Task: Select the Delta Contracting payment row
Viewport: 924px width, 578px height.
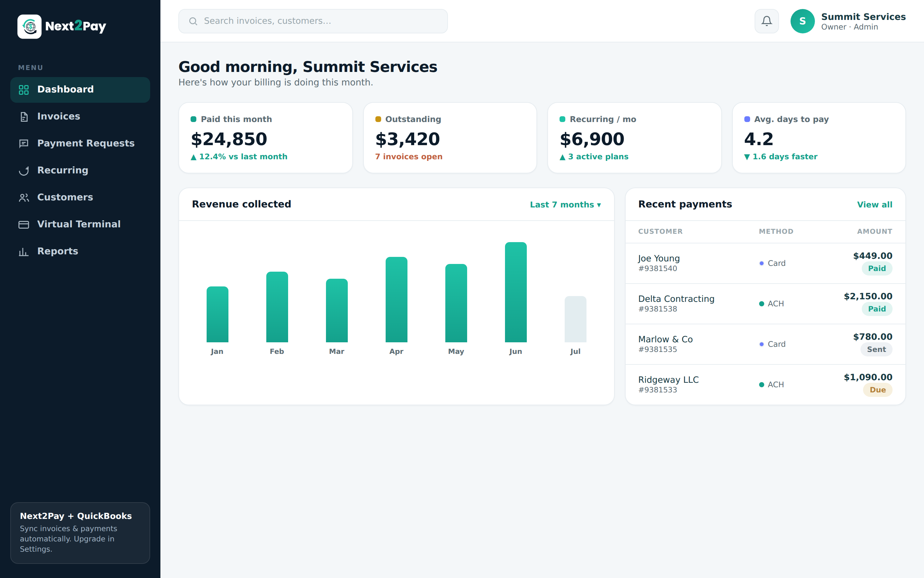Action: point(765,304)
